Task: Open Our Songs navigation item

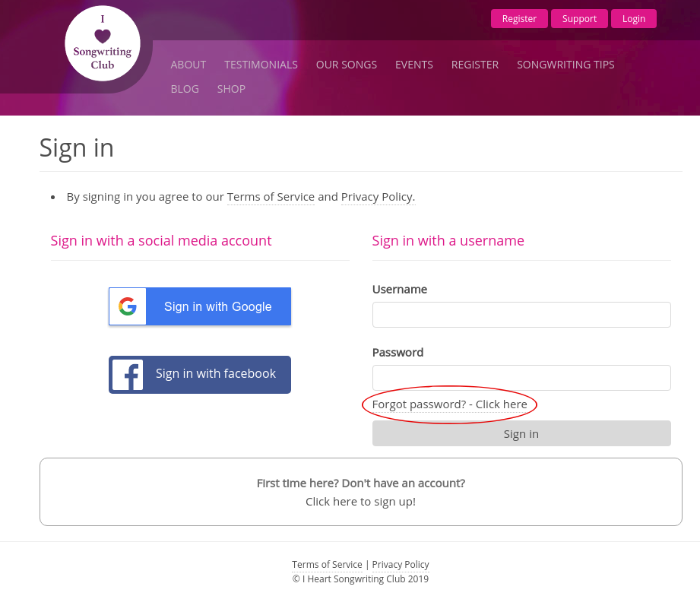Action: [347, 65]
